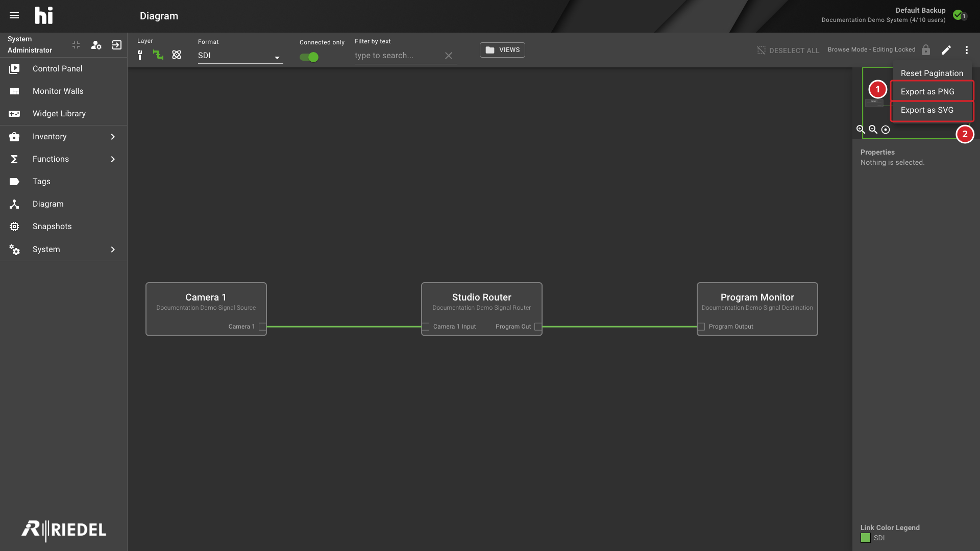
Task: Open Monitor Walls in sidebar
Action: point(64,91)
